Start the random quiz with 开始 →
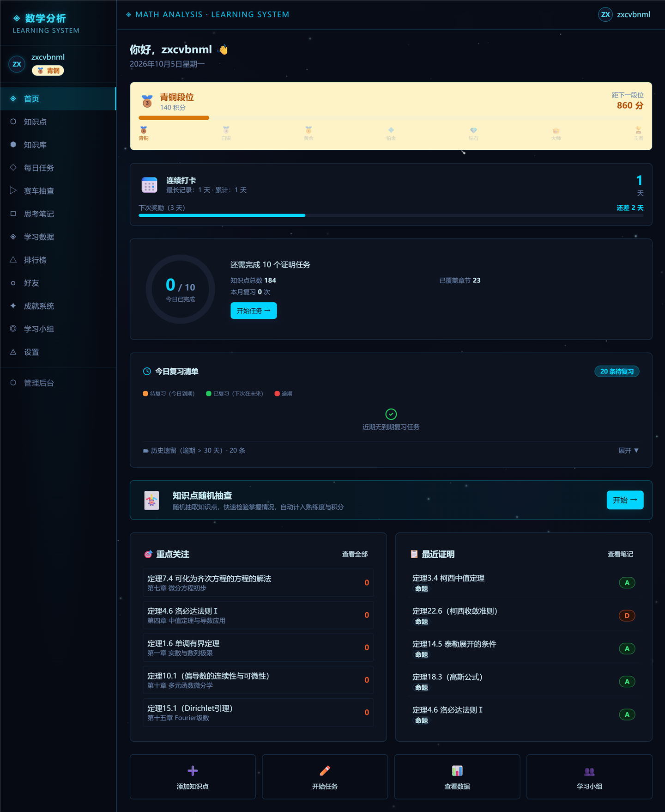665x812 pixels. click(625, 500)
